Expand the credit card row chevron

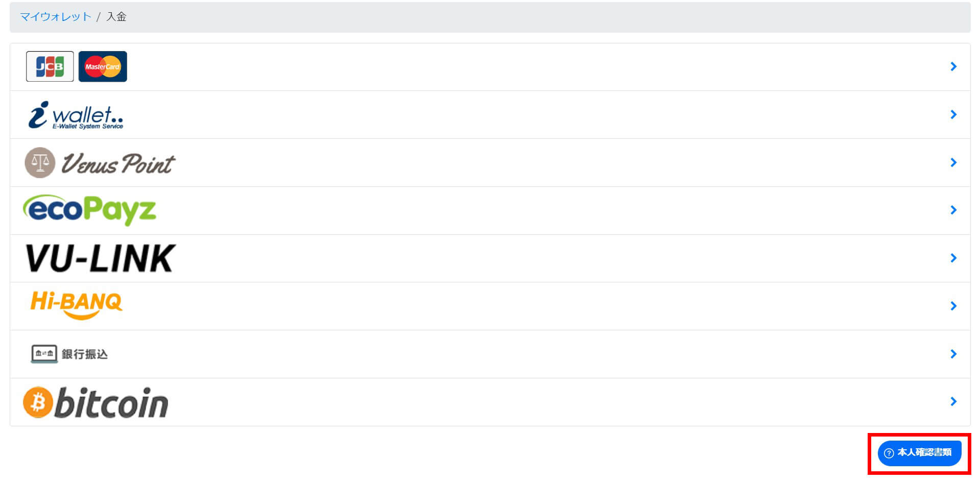click(x=953, y=66)
